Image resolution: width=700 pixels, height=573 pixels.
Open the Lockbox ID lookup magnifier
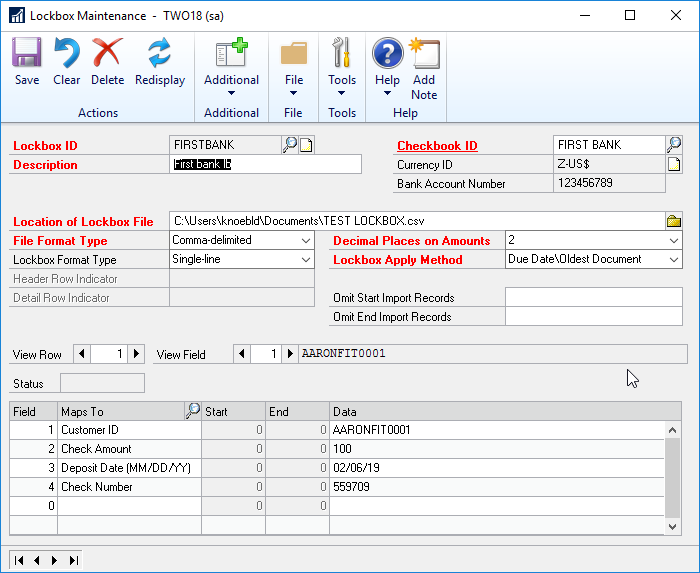click(290, 145)
